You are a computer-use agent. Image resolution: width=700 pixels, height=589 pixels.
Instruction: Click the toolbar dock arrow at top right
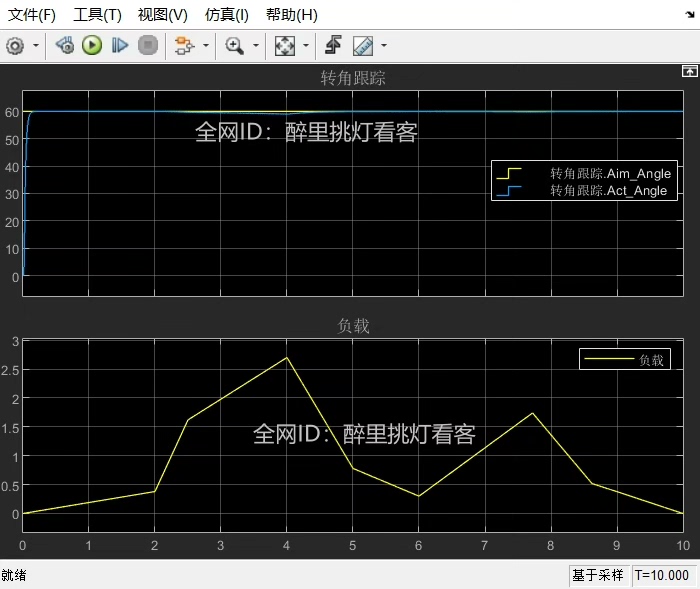coord(690,15)
